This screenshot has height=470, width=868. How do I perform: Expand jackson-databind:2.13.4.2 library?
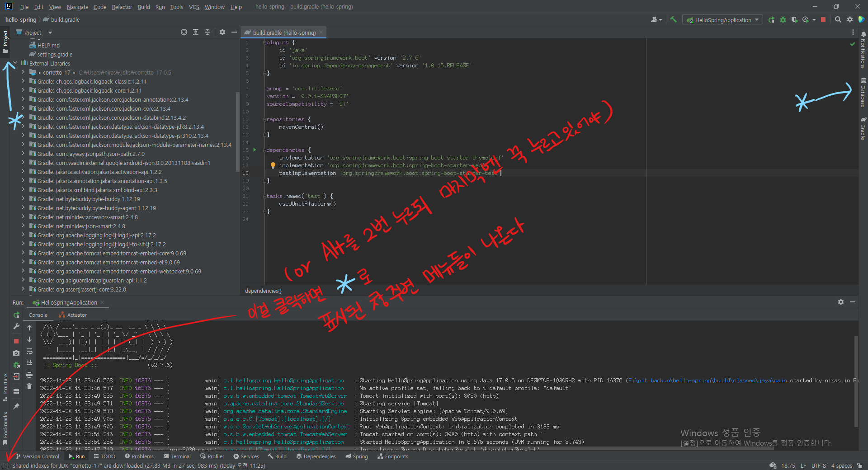(23, 117)
